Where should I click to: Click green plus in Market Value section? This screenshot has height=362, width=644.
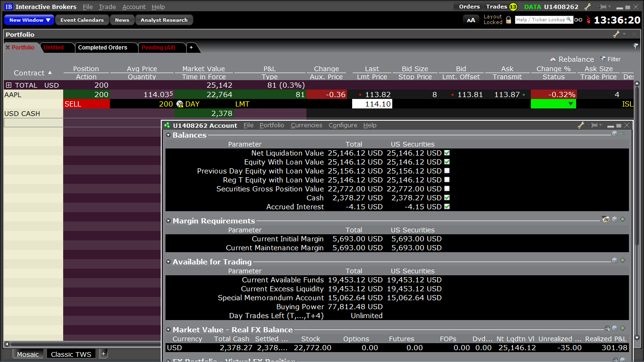(x=623, y=328)
